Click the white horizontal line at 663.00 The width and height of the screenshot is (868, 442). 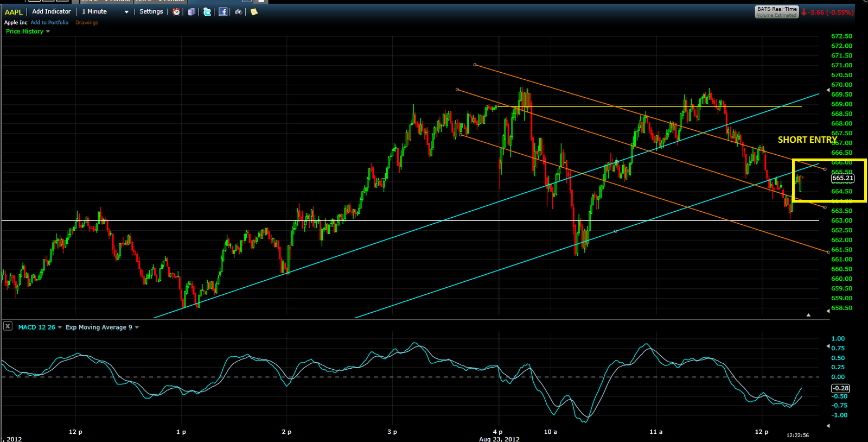tap(410, 220)
